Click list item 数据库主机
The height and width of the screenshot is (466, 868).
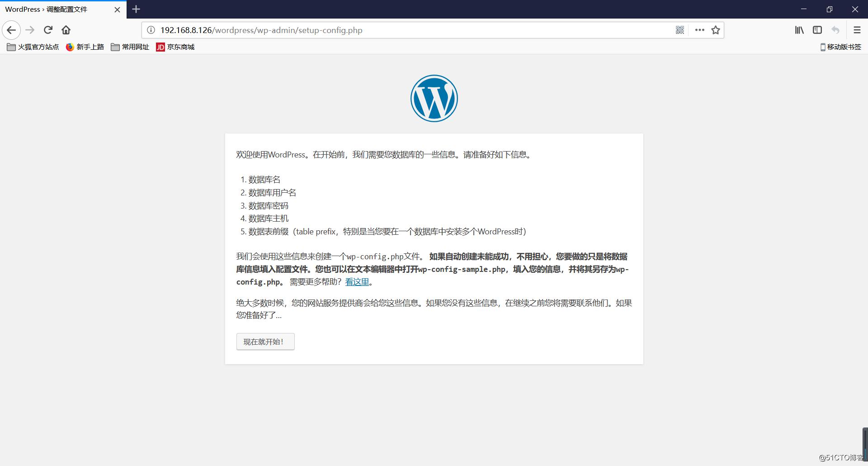[x=269, y=219]
